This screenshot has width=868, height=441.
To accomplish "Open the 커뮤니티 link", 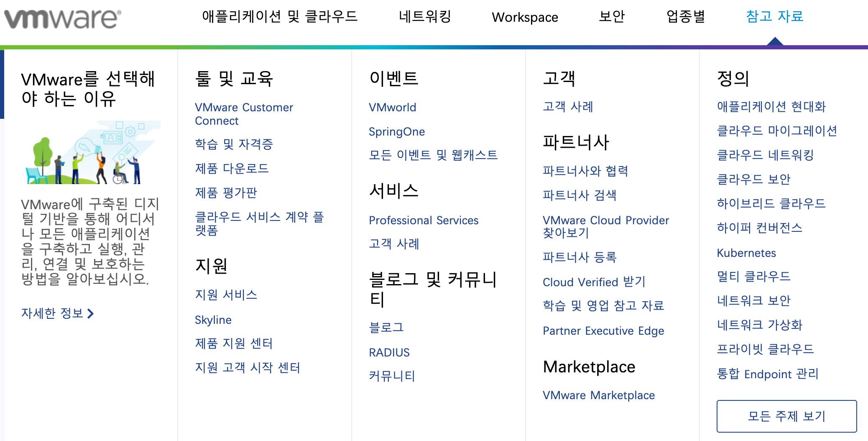I will (392, 376).
